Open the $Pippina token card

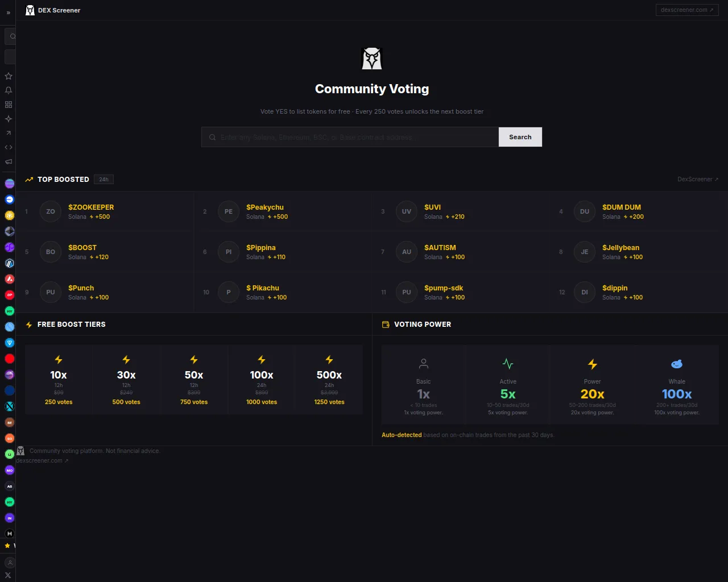click(283, 252)
